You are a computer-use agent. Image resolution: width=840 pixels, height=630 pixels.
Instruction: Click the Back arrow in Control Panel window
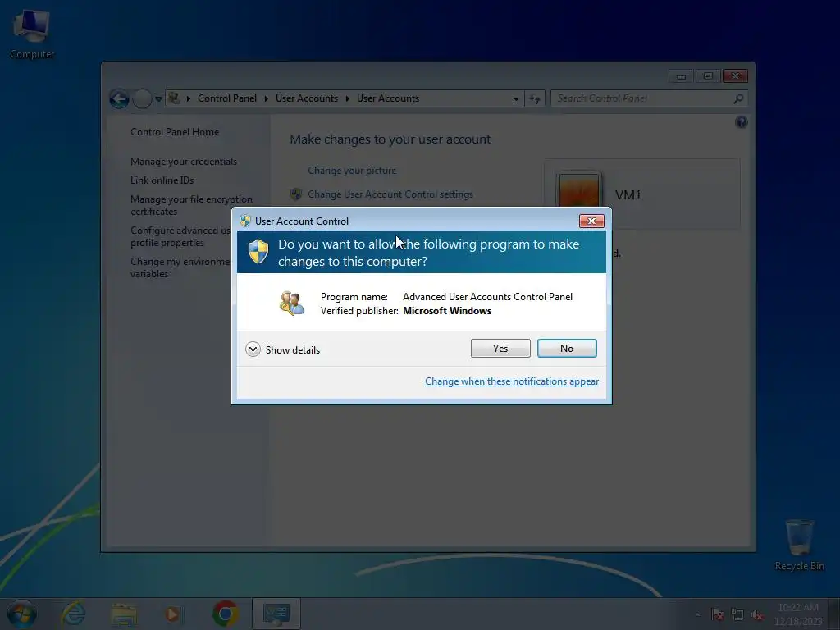(119, 98)
